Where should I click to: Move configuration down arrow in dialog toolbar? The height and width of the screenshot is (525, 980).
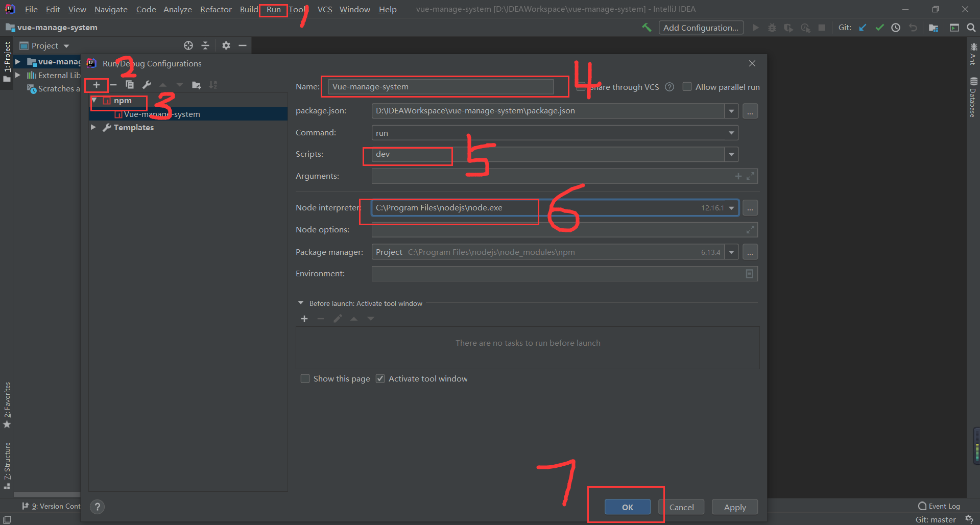[x=179, y=85]
